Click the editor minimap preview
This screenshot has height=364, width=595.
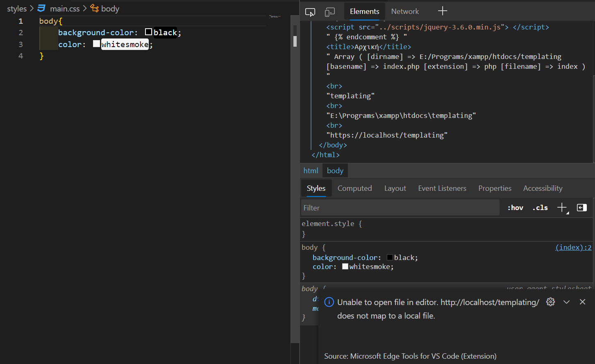coord(275,17)
